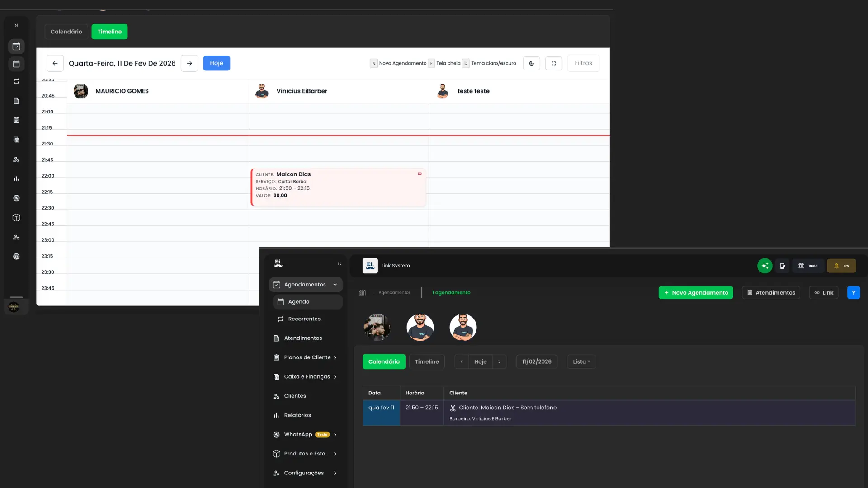Toggle tema claro/escuro with the moon icon

click(x=531, y=63)
